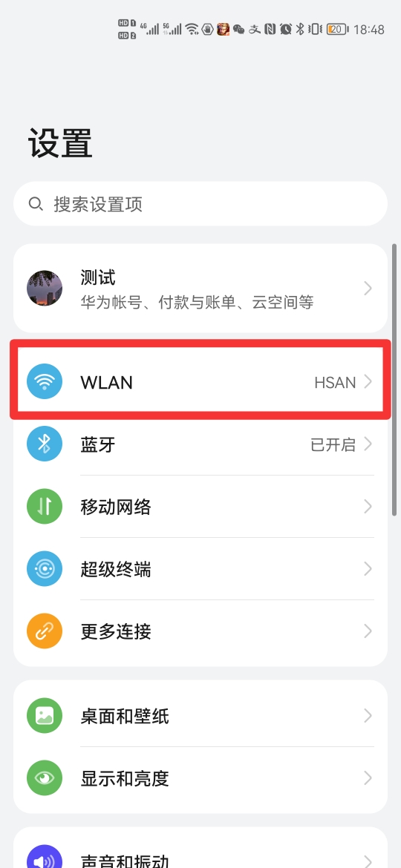Expand the 蓝牙 row chevron
Screen dimensions: 401x868
368,444
